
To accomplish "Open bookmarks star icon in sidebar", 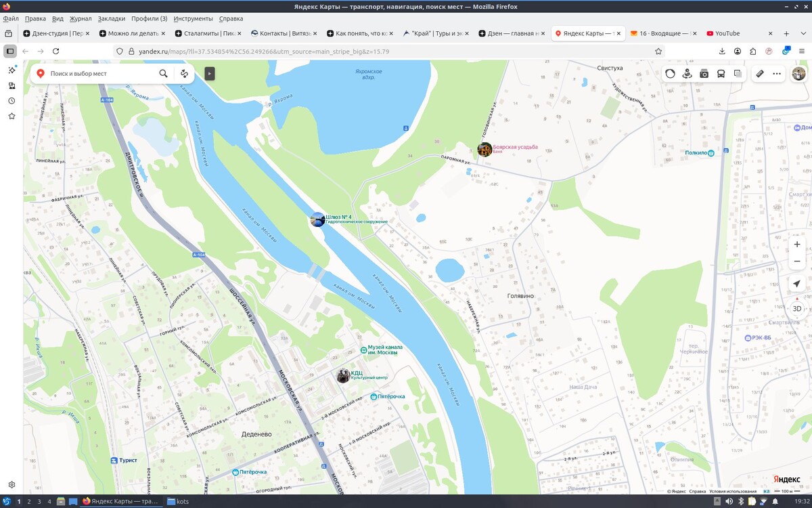I will coord(12,117).
